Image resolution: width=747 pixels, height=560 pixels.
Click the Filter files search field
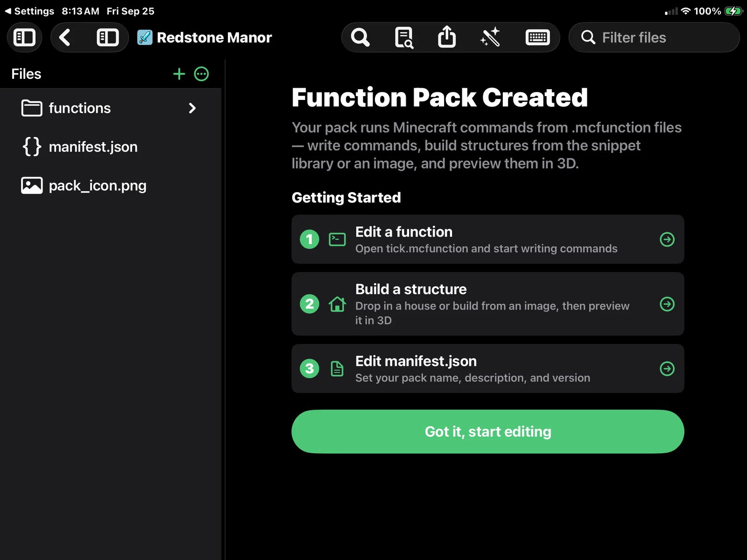click(x=654, y=37)
